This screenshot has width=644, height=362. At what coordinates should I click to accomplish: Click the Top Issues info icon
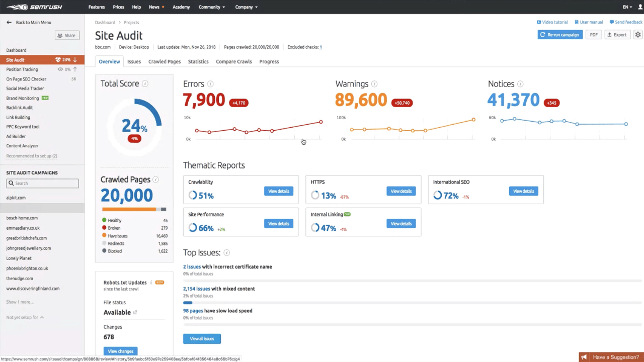(x=227, y=253)
